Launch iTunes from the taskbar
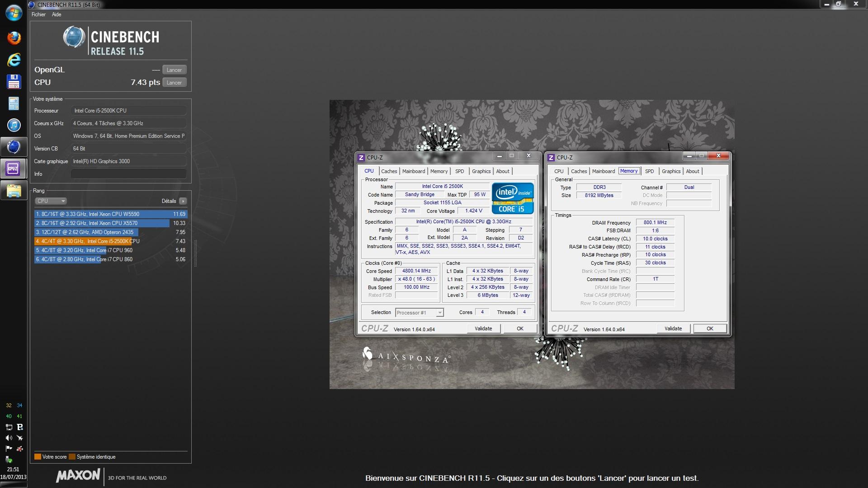This screenshot has height=488, width=868. pos(14,125)
